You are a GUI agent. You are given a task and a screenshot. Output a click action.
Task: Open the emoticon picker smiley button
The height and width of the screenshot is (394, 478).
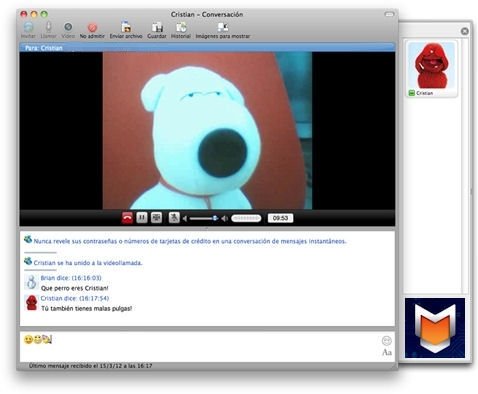pyautogui.click(x=387, y=341)
